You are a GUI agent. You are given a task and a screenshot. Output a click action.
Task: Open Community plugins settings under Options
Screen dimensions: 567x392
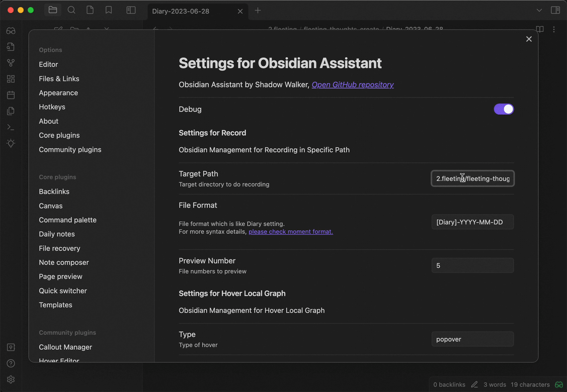pos(70,150)
